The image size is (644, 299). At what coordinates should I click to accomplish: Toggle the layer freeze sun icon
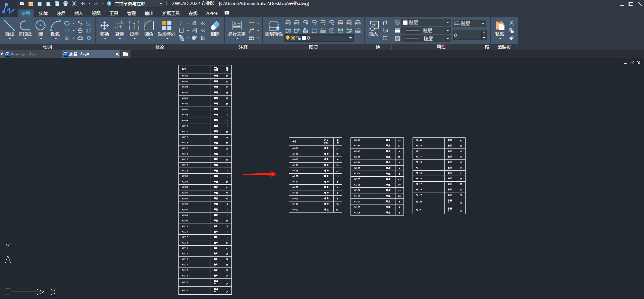click(293, 38)
